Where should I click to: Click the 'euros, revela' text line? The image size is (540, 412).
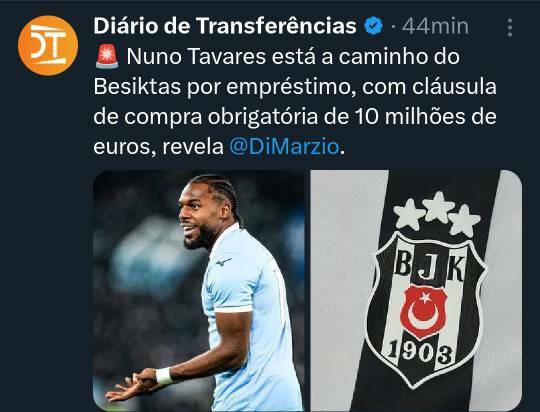click(158, 147)
